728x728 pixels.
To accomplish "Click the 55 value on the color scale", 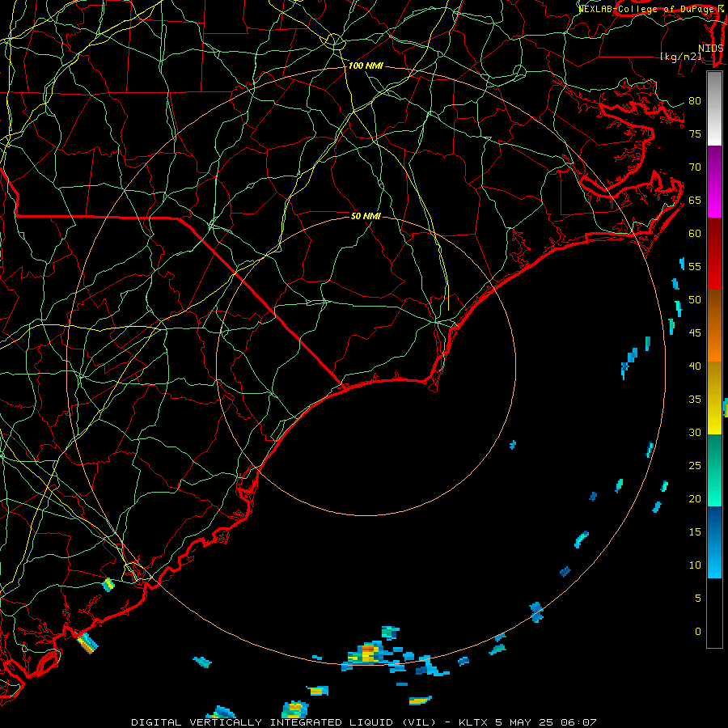I will coord(695,266).
